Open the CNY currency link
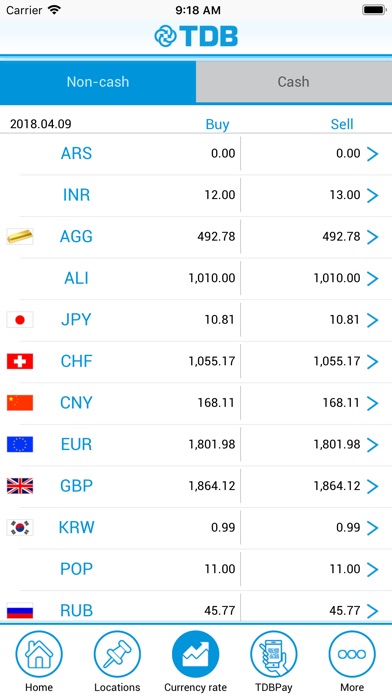Image resolution: width=392 pixels, height=696 pixels. point(76,403)
